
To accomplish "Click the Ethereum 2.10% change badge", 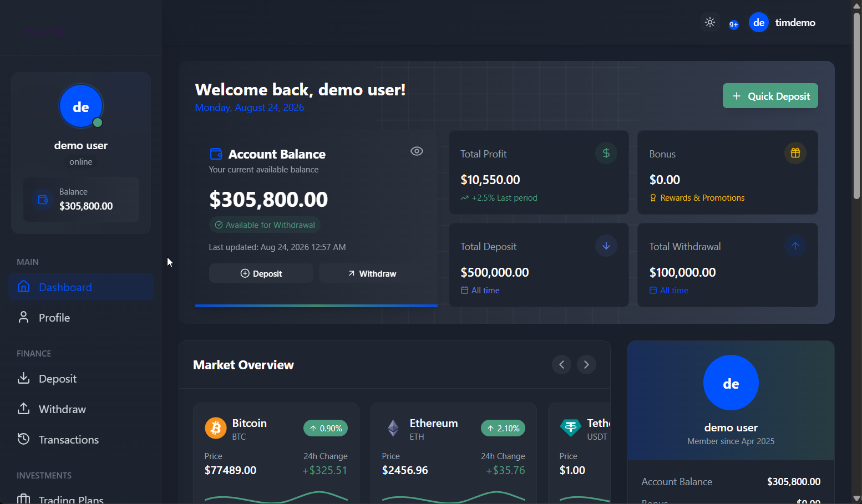I will [x=503, y=428].
